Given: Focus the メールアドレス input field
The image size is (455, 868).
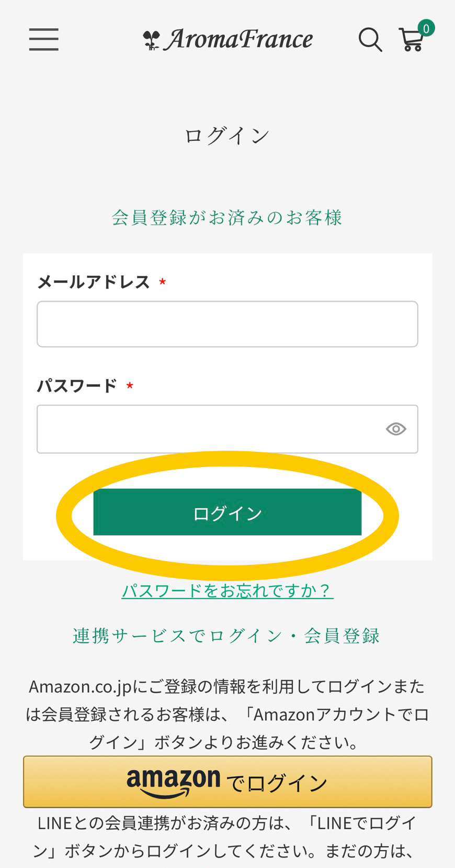Looking at the screenshot, I should click(x=227, y=324).
